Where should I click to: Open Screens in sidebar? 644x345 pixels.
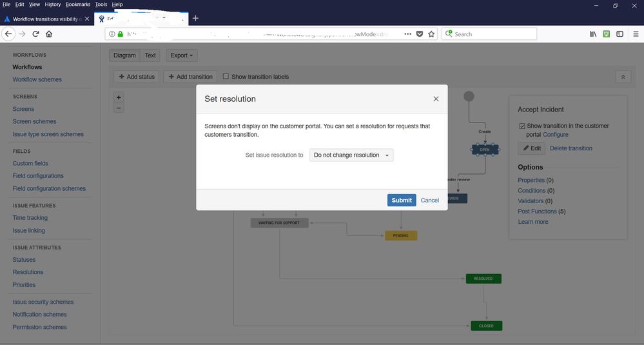coord(23,109)
